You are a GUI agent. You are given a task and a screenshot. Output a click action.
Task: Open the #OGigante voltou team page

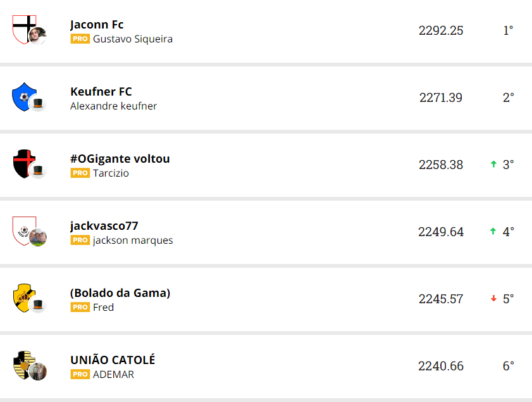click(x=120, y=159)
